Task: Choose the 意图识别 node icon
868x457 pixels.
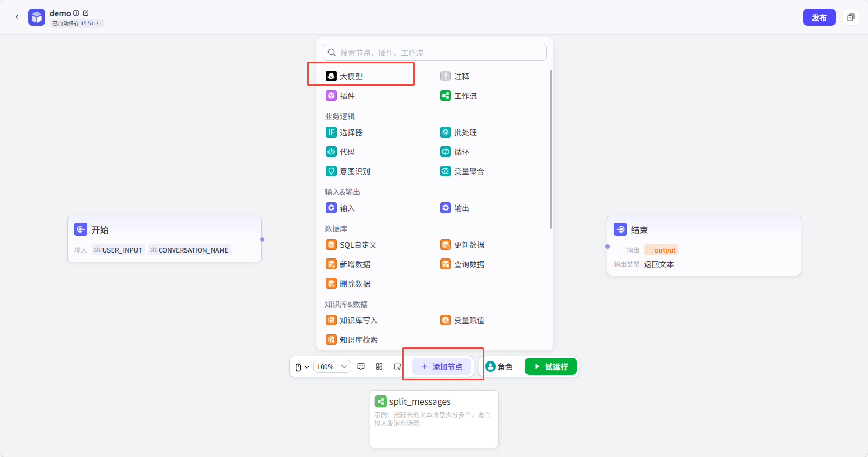Action: click(331, 172)
